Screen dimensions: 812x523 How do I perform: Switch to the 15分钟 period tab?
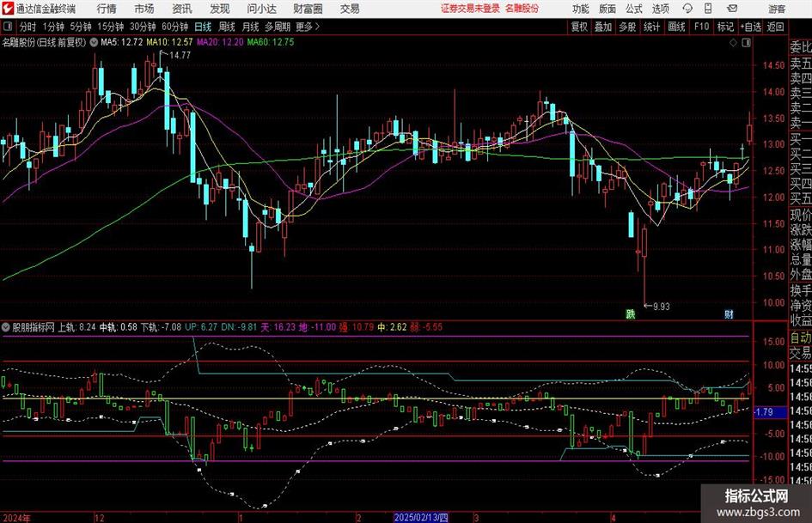pyautogui.click(x=110, y=27)
